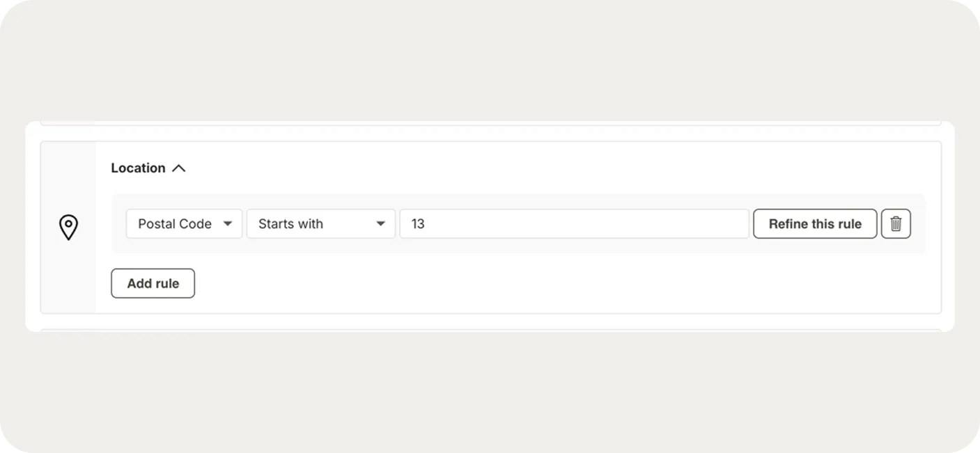Select the Postal Code label text

[x=175, y=224]
